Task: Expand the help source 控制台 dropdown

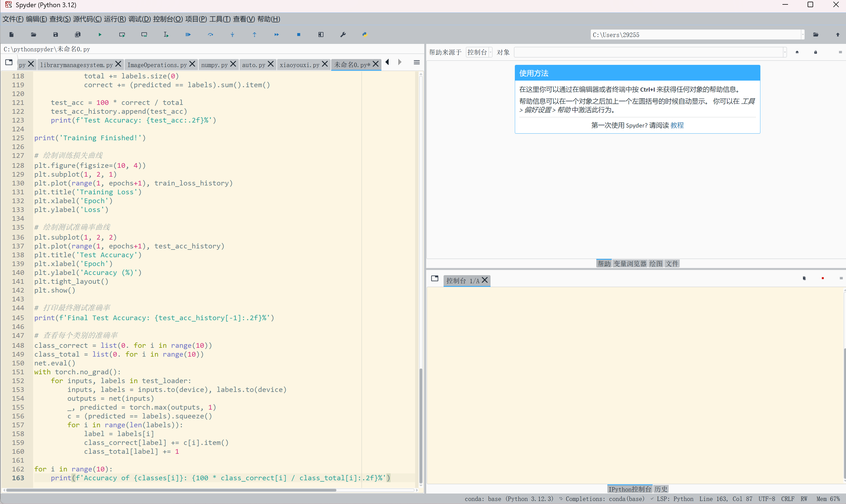Action: pyautogui.click(x=479, y=52)
